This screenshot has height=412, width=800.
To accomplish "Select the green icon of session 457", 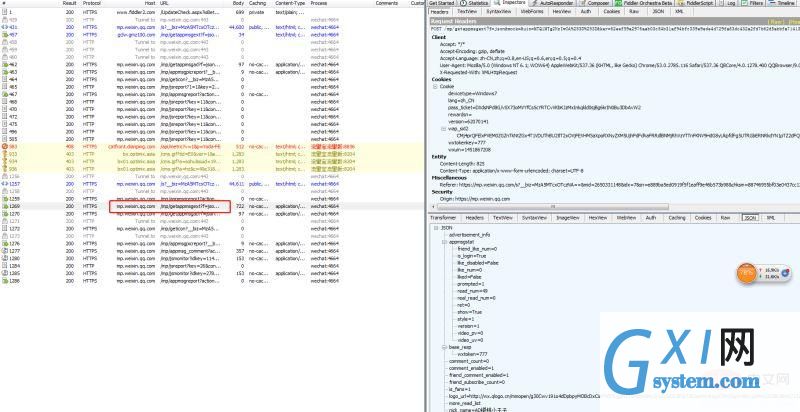I will pyautogui.click(x=5, y=35).
